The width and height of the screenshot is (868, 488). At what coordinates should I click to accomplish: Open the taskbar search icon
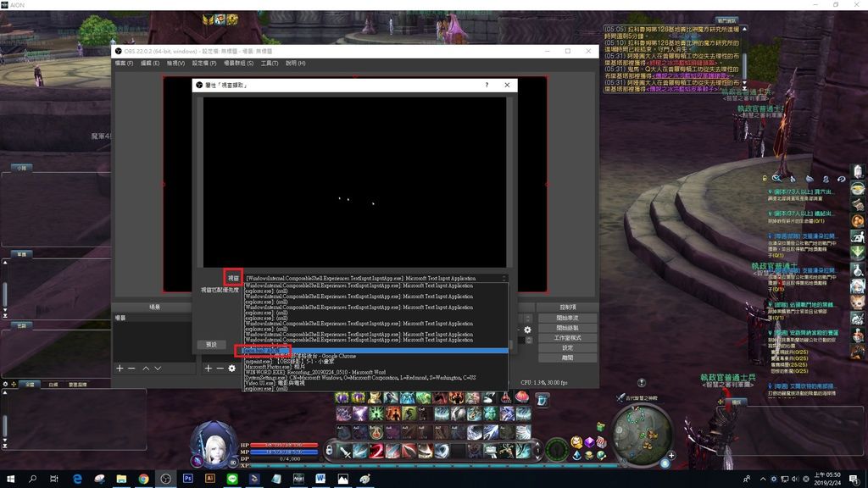point(33,479)
